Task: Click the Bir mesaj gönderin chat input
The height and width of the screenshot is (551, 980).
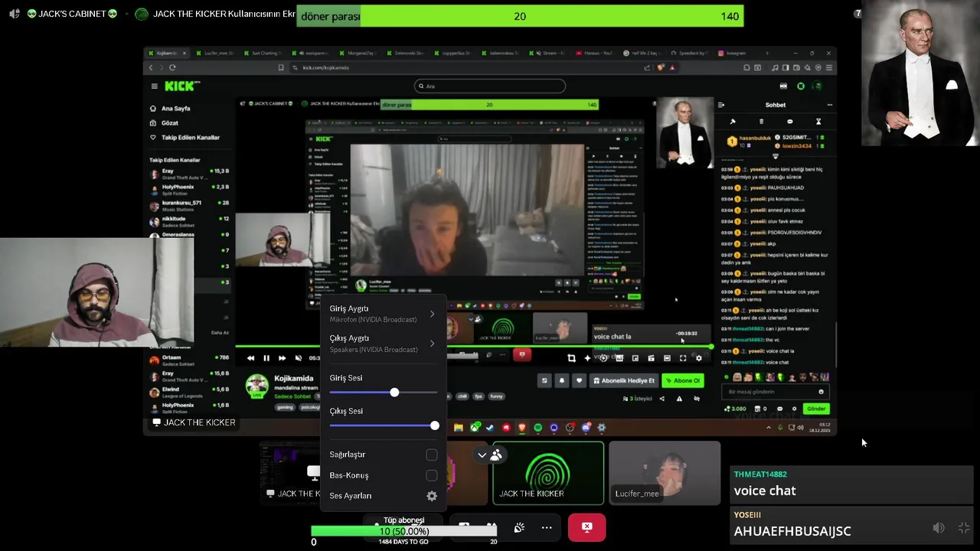Action: (776, 392)
